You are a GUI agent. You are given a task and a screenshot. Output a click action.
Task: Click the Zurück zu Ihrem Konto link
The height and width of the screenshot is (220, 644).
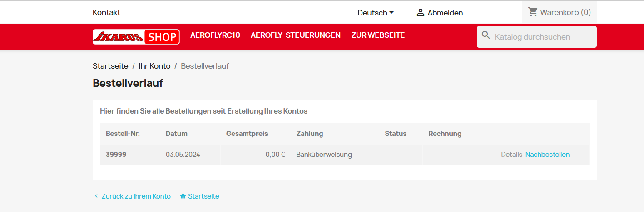click(x=136, y=196)
